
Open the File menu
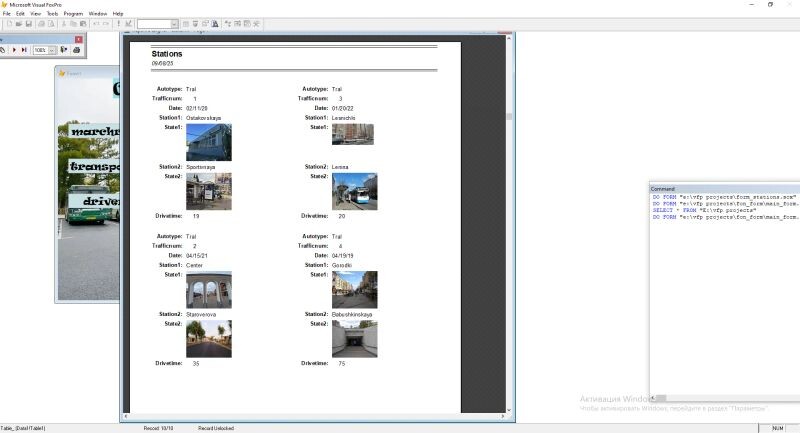click(x=6, y=13)
